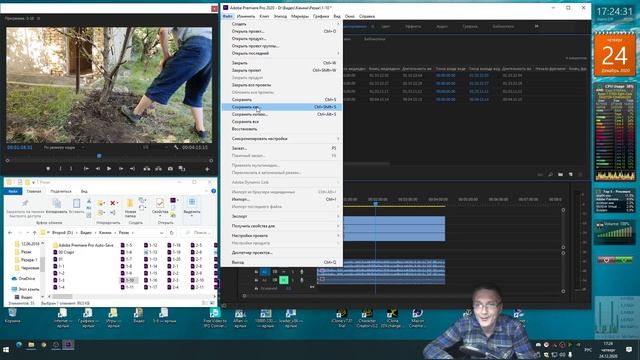Switch to View tab in Explorer
This screenshot has width=640, height=360.
pyautogui.click(x=84, y=191)
